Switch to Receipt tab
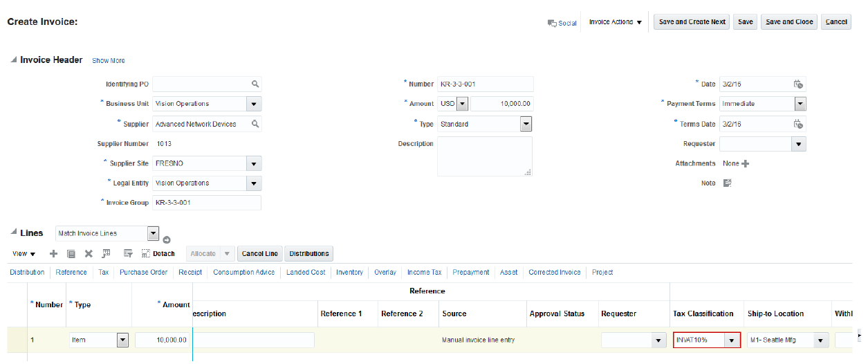The height and width of the screenshot is (364, 868). tap(190, 272)
